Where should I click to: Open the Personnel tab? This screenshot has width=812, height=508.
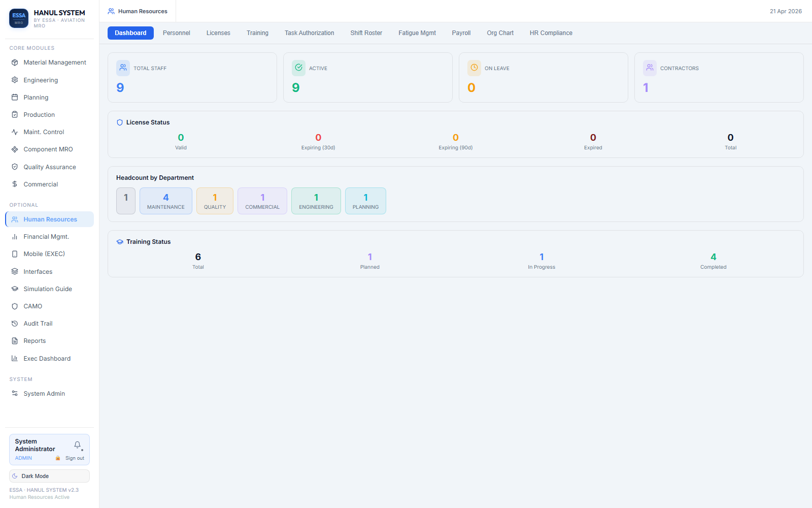coord(176,33)
